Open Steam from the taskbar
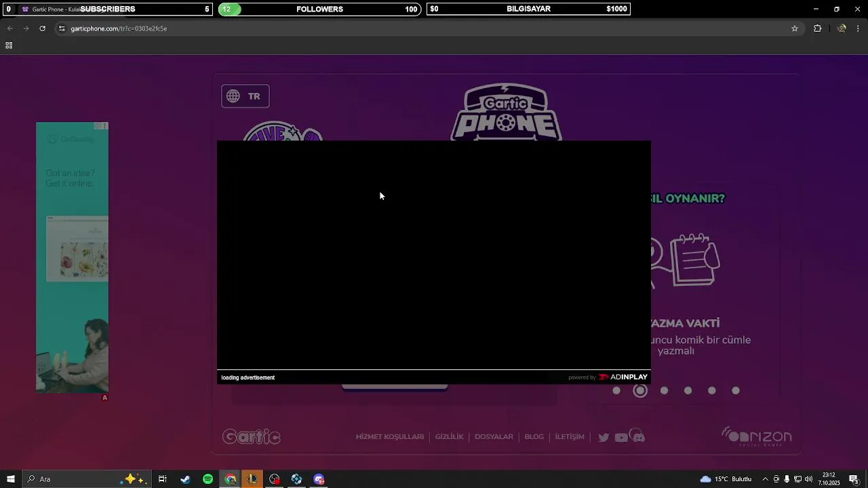Screen dimensions: 868x488 click(x=185, y=479)
